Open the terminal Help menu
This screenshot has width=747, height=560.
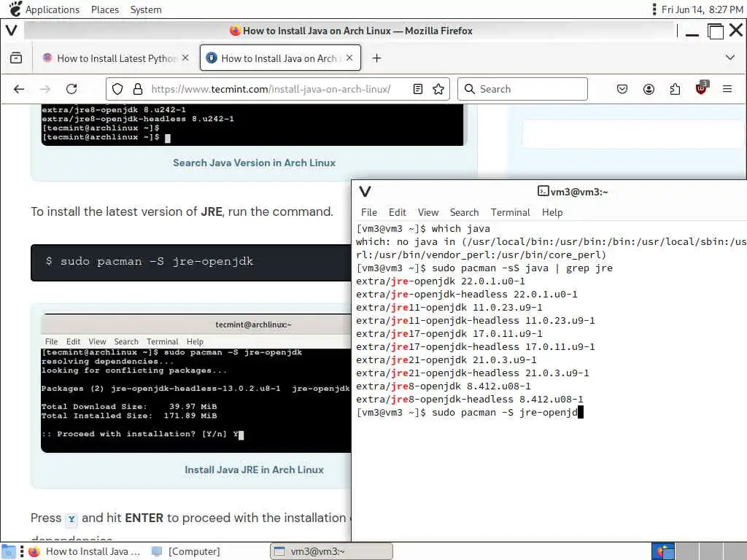(x=552, y=212)
